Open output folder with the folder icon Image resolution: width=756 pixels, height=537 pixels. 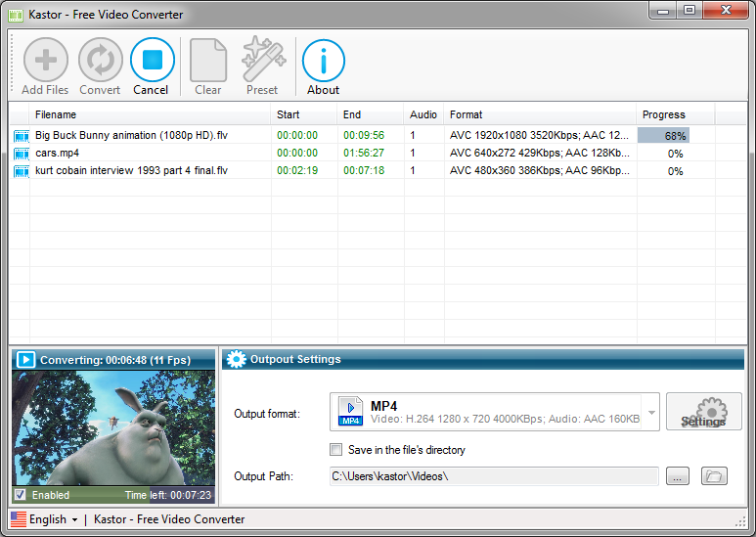[714, 476]
